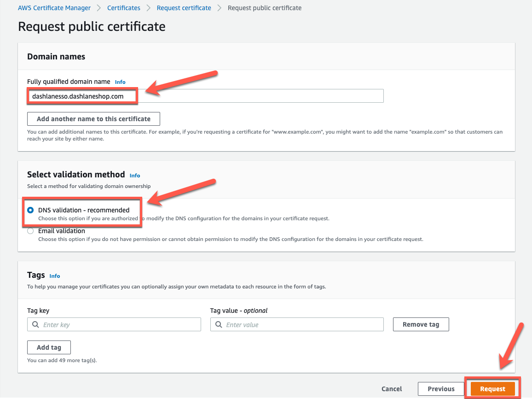Click the Tag key input field
Viewport: 532px width, 399px height.
pyautogui.click(x=114, y=325)
